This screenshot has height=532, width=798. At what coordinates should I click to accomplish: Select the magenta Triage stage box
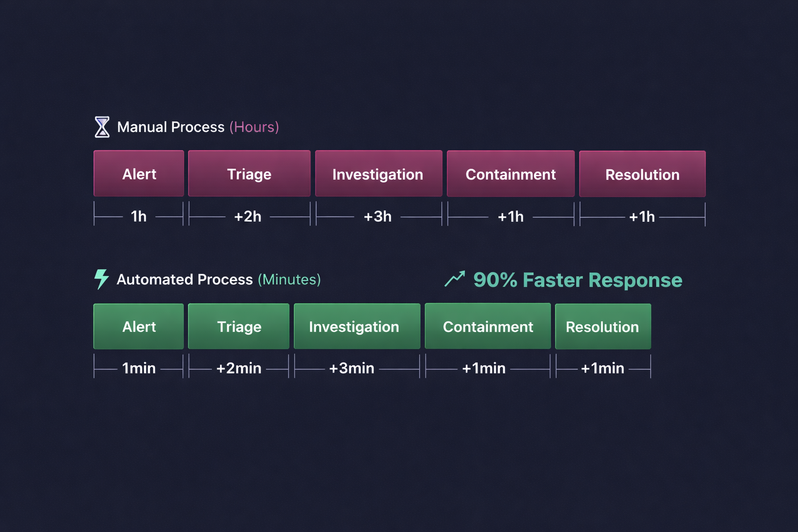pos(249,174)
